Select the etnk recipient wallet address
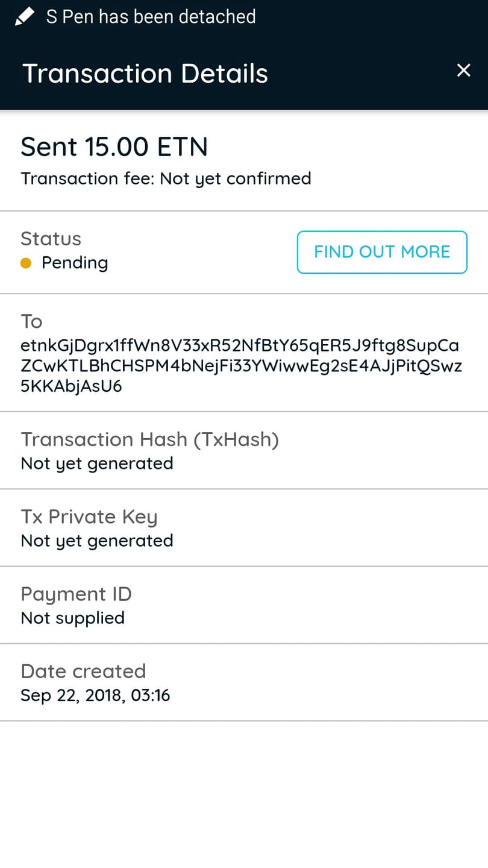The width and height of the screenshot is (488, 868). (241, 366)
